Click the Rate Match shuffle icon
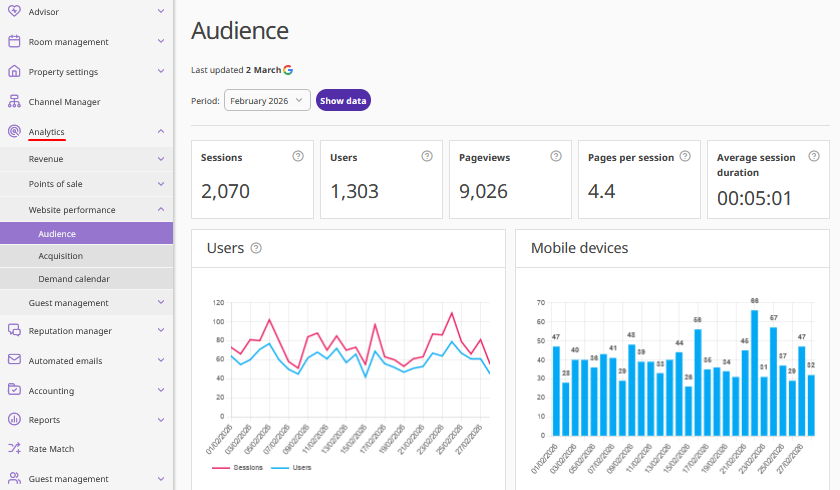Viewport: 840px width, 490px height. tap(14, 449)
